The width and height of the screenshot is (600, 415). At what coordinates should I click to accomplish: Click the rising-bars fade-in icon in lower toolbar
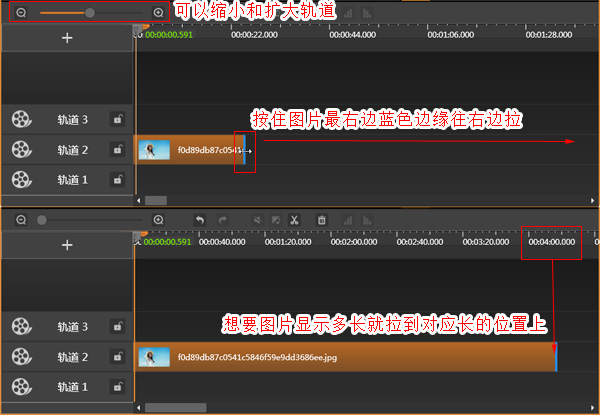tap(348, 220)
